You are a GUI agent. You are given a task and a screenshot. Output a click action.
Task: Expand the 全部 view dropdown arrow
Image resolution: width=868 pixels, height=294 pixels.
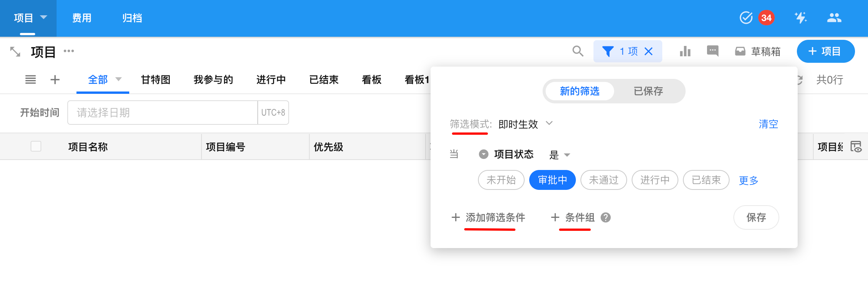point(119,79)
